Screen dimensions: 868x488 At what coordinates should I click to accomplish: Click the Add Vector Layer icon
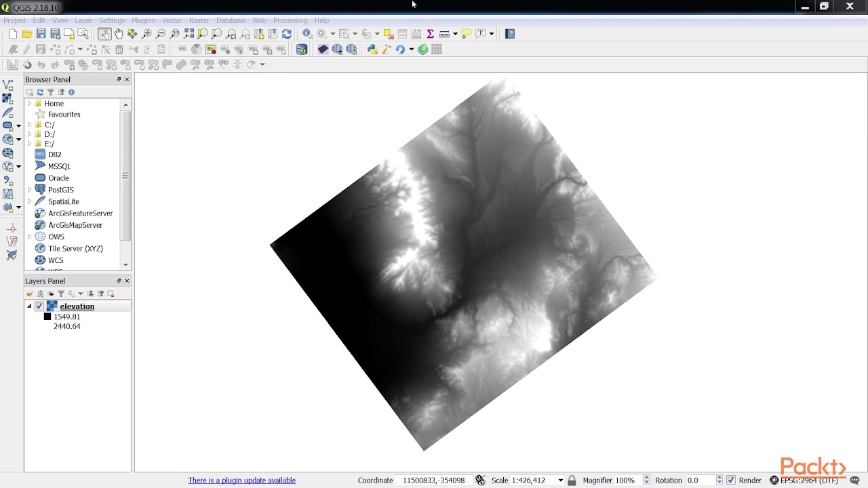tap(7, 85)
